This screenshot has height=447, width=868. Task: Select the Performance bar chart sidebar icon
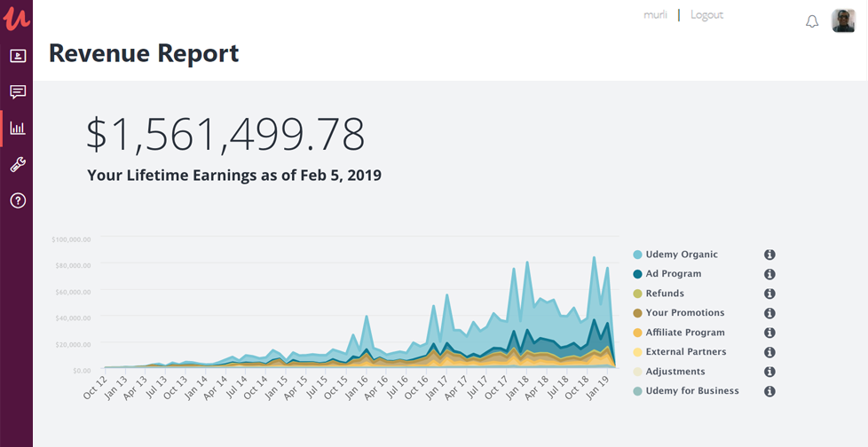18,129
